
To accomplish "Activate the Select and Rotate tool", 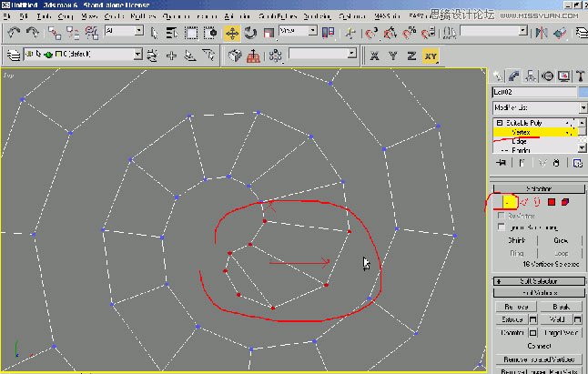I will coord(250,33).
